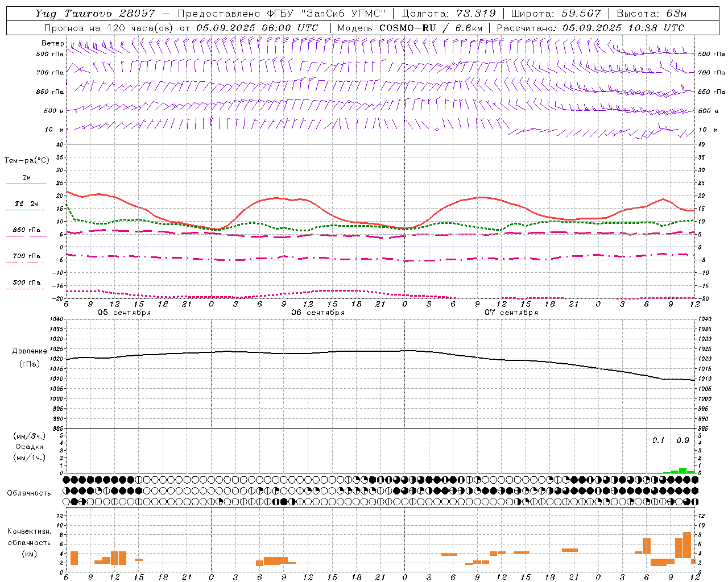Select the 'Тем-ра(°C)' temperature label
Image resolution: width=728 pixels, height=582 pixels.
[x=27, y=161]
